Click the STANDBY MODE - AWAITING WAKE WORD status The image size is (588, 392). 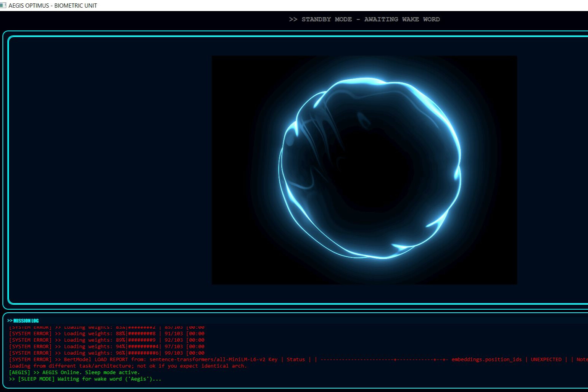pyautogui.click(x=364, y=19)
